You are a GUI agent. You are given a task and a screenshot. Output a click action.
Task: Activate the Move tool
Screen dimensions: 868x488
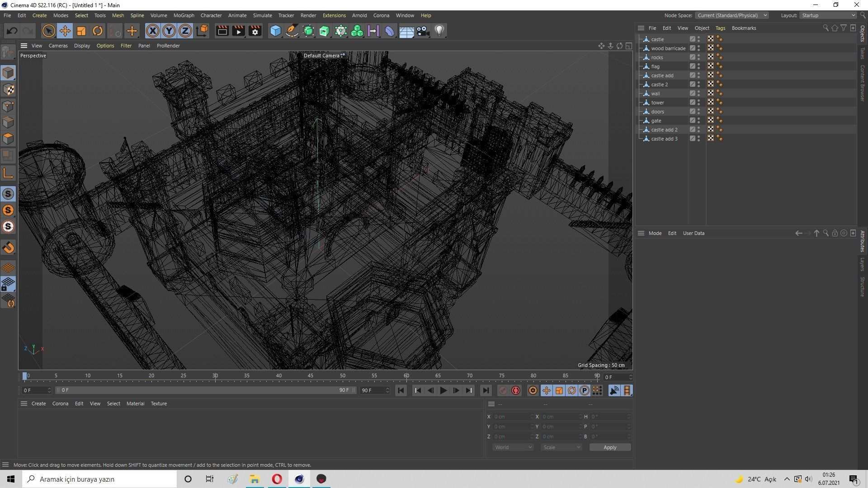65,31
